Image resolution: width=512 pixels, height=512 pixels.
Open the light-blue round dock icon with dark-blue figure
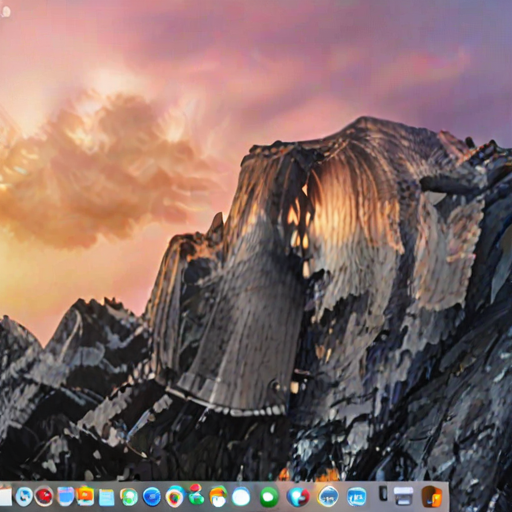24,497
